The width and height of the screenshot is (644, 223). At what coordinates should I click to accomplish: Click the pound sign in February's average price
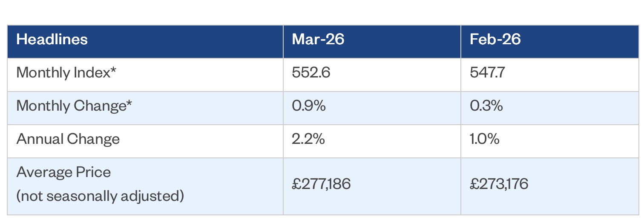pos(474,184)
